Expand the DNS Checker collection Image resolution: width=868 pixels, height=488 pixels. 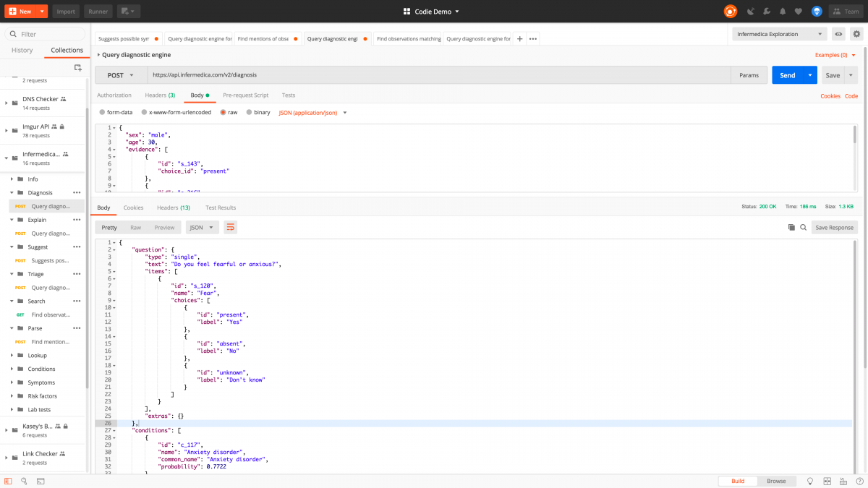click(7, 103)
